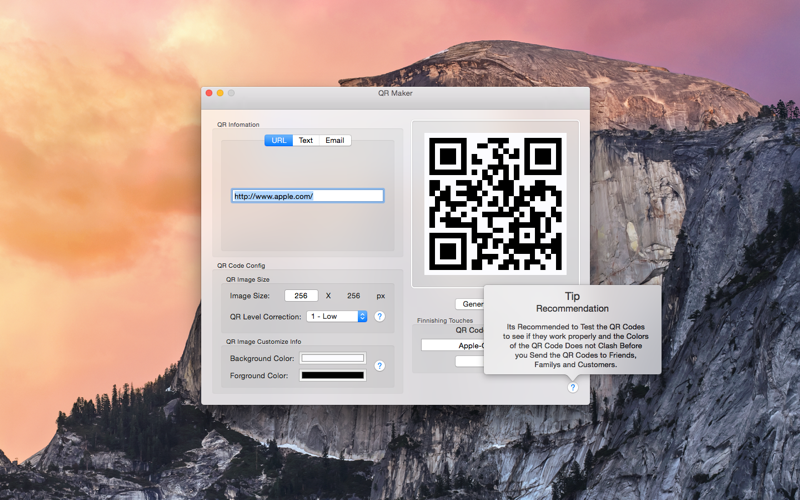The height and width of the screenshot is (500, 800).
Task: Open the QR Level Correction dropdown
Action: (x=336, y=316)
